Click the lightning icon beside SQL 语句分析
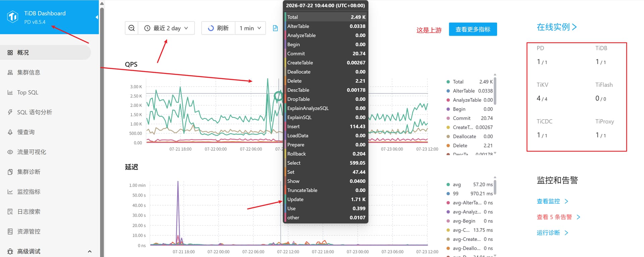 (10, 112)
